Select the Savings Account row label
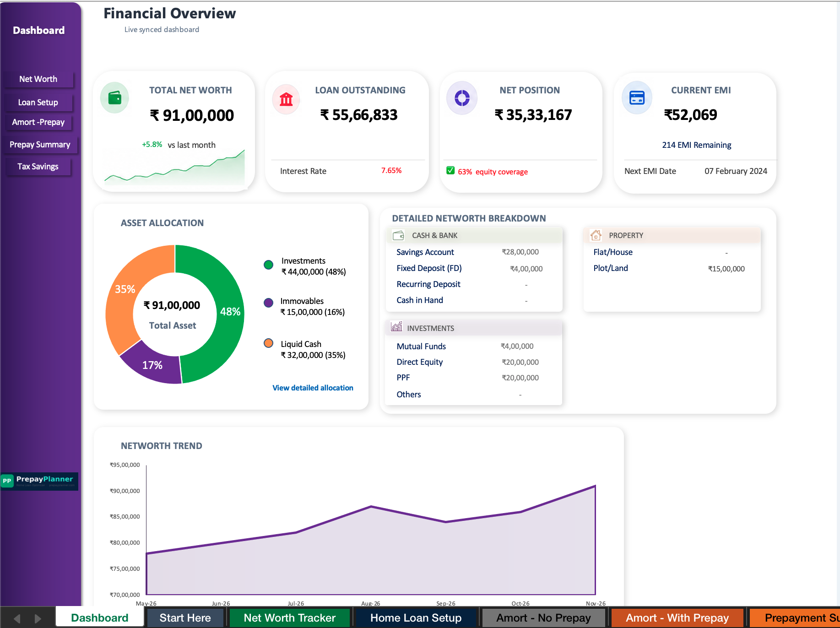 pos(425,252)
